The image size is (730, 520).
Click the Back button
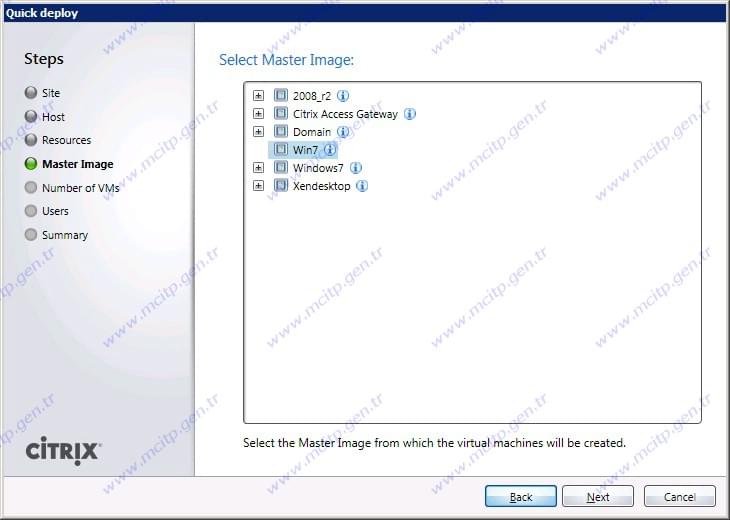(x=520, y=496)
